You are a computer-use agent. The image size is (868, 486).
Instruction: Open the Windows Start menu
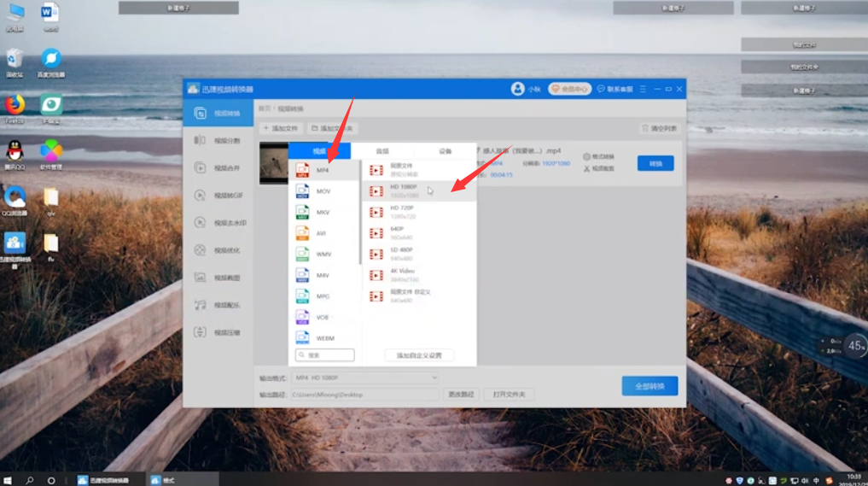point(8,480)
